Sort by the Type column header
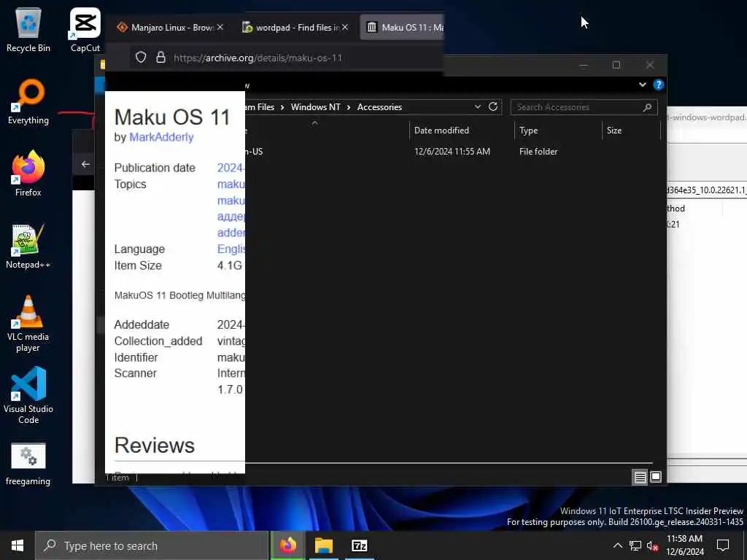This screenshot has width=747, height=560. tap(558, 131)
